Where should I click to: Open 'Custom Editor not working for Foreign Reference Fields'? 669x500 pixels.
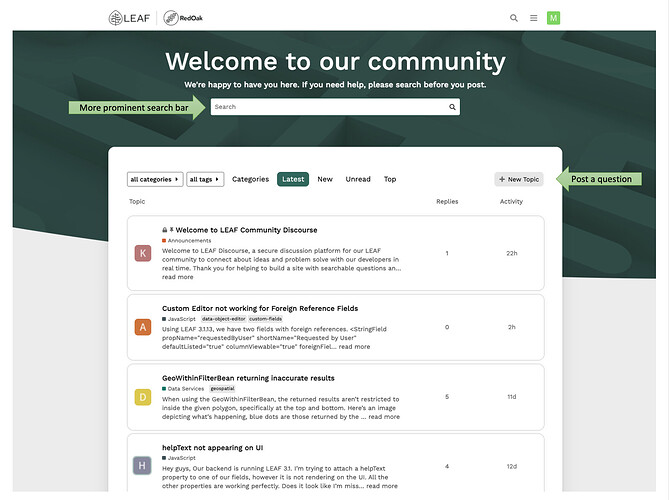pos(260,308)
